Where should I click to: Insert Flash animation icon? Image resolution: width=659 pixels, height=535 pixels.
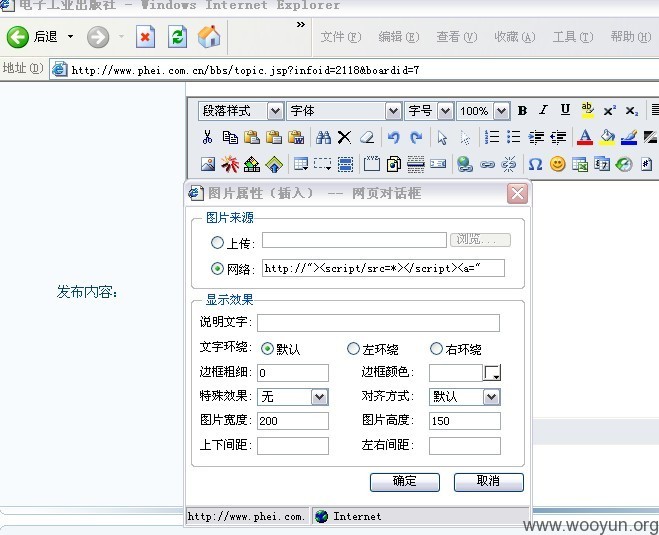click(230, 164)
